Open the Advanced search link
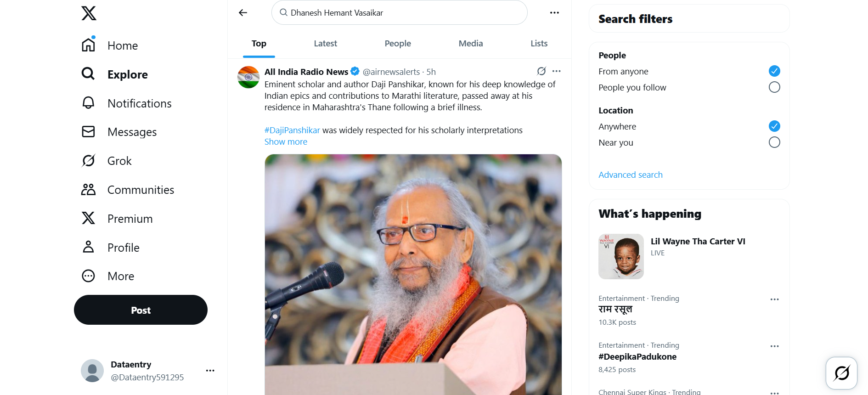868x395 pixels. tap(631, 175)
